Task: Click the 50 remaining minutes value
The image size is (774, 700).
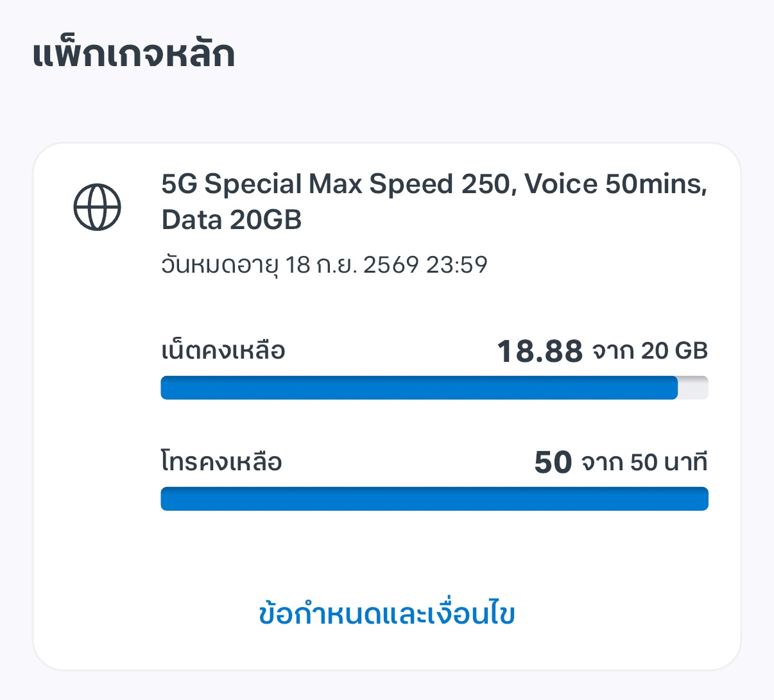Action: [553, 462]
